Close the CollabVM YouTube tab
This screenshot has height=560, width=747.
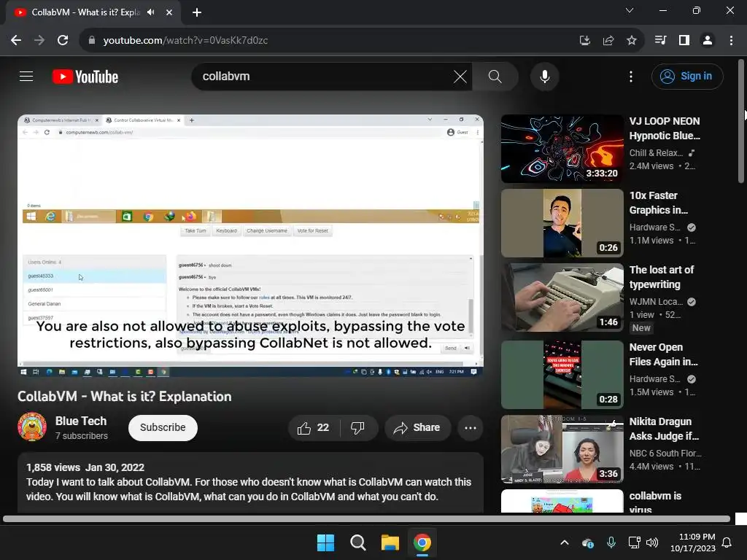click(169, 12)
